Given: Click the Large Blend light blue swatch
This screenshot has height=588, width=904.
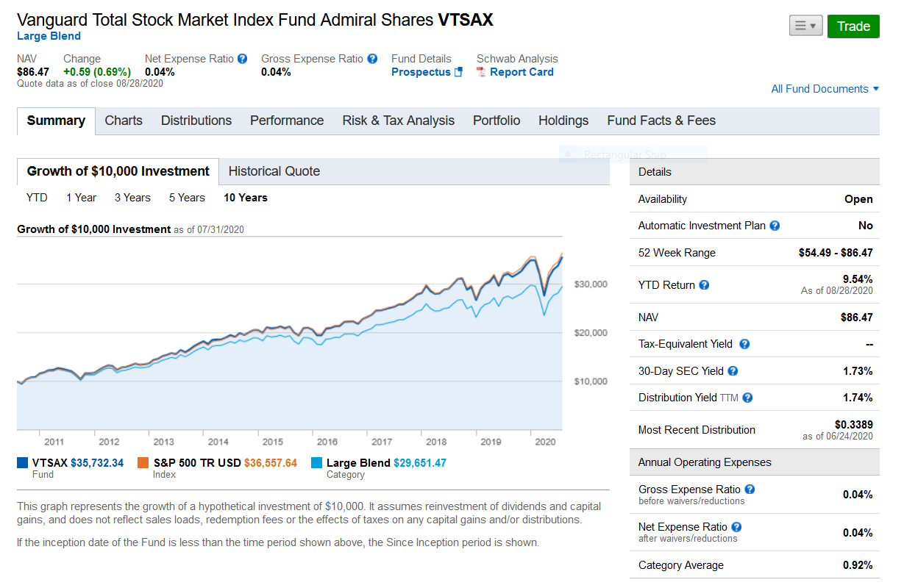Looking at the screenshot, I should click(316, 463).
